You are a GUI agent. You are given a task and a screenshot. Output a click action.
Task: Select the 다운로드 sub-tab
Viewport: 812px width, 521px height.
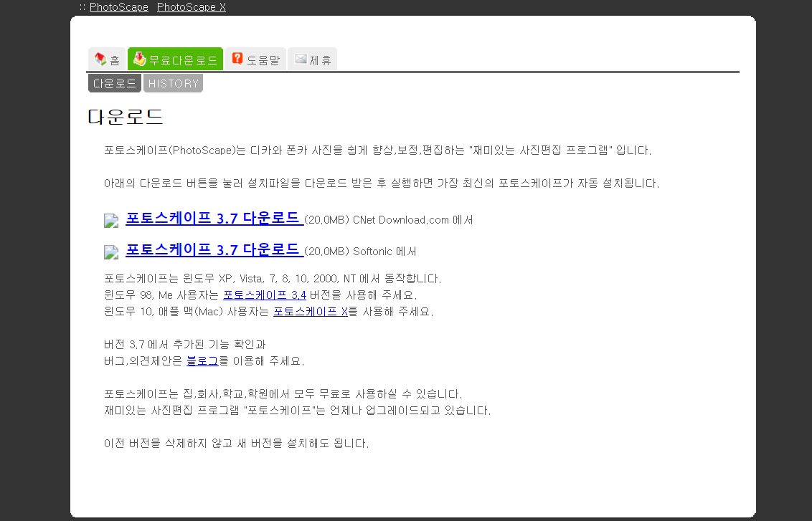point(115,83)
